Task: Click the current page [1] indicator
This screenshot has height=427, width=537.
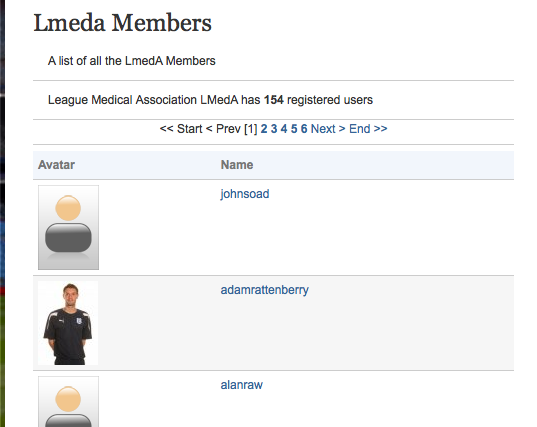Action: click(x=250, y=129)
